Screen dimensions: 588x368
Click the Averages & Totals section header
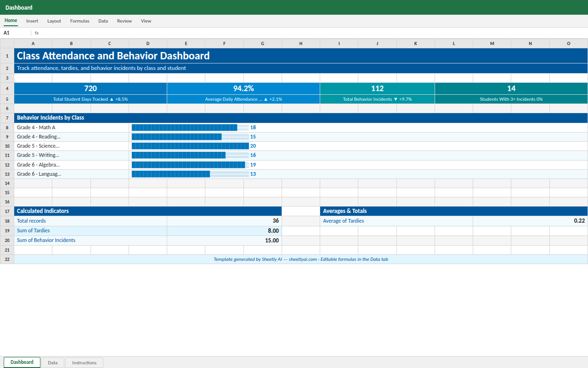pyautogui.click(x=454, y=211)
